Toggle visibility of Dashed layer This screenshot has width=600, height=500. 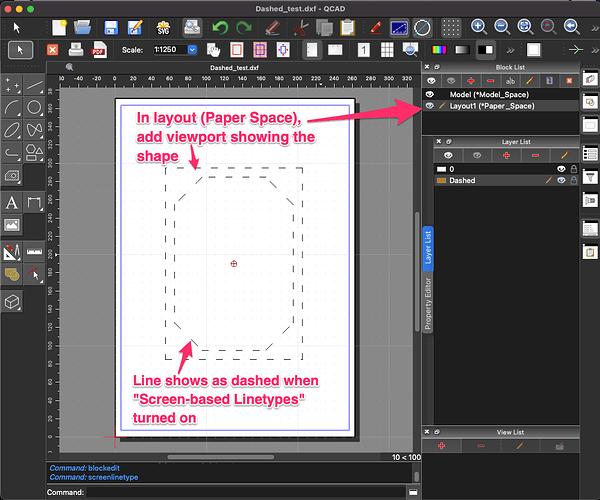[561, 181]
